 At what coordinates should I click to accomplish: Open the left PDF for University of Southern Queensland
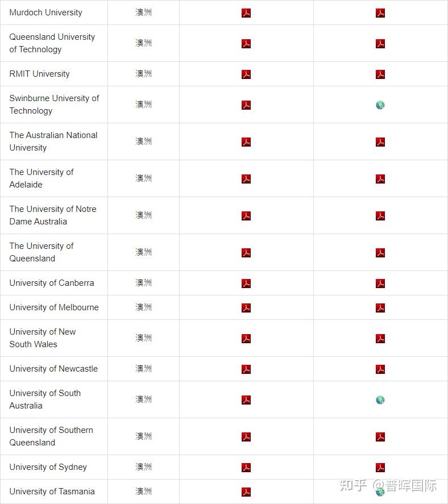(x=246, y=437)
